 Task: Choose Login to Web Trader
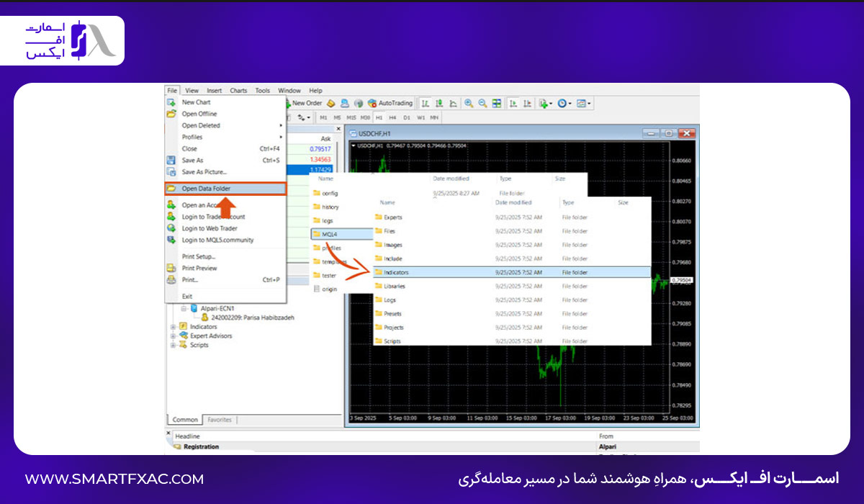pos(225,228)
